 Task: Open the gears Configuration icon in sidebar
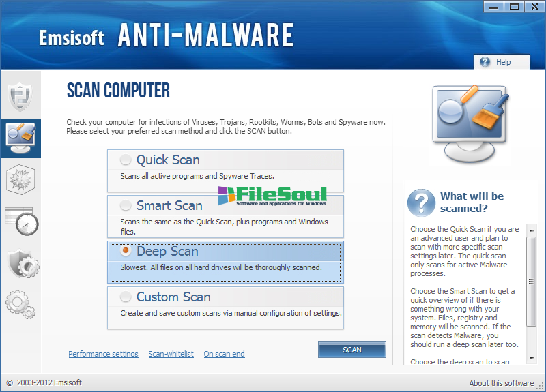pyautogui.click(x=20, y=303)
